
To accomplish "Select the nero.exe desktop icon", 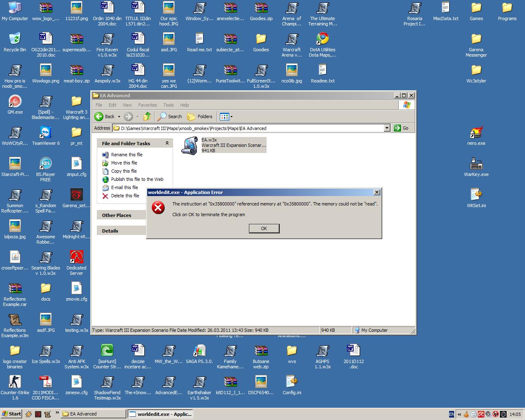I will point(476,136).
